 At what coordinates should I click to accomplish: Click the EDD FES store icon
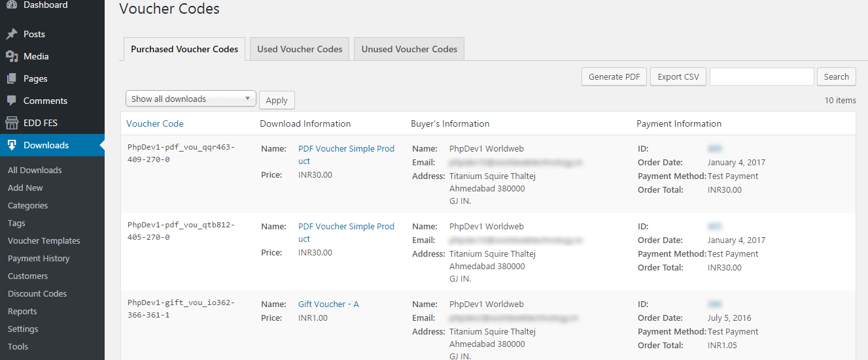(12, 123)
